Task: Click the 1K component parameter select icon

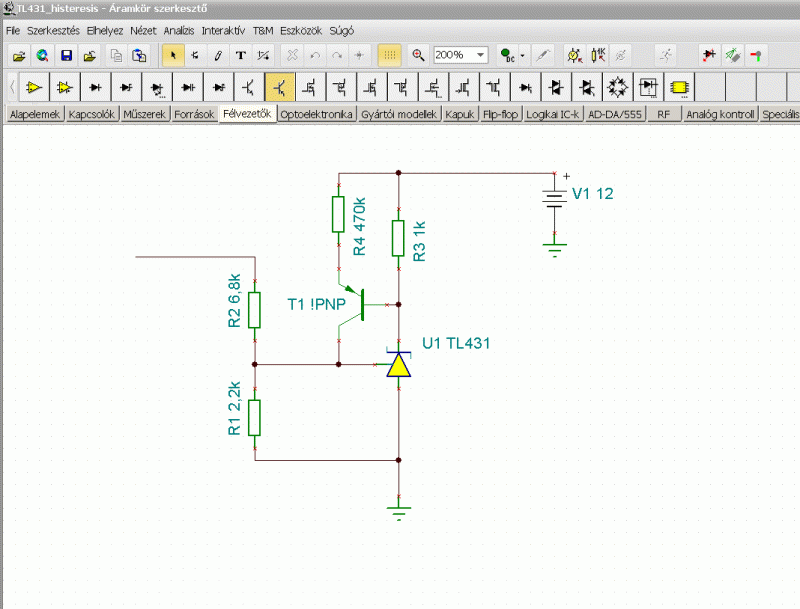Action: (598, 55)
